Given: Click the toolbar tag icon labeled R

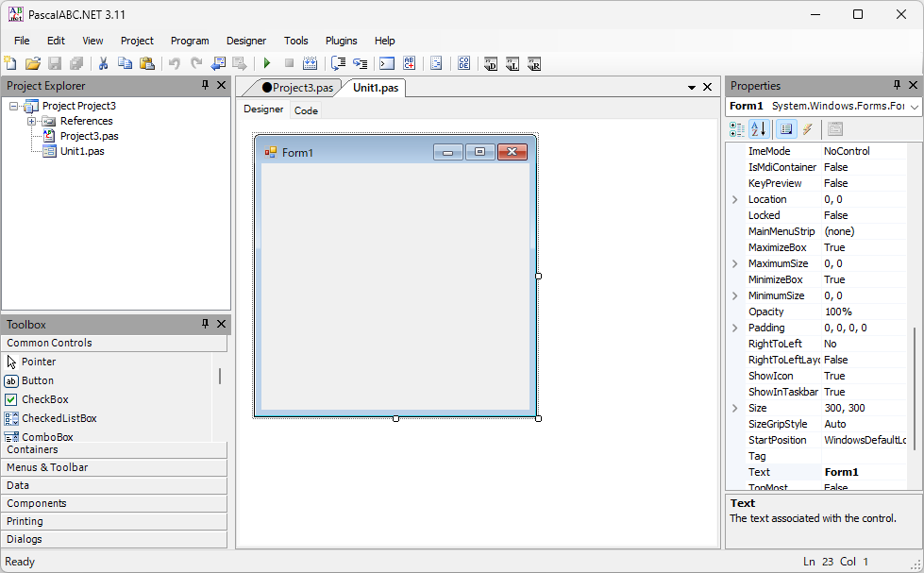Looking at the screenshot, I should (x=534, y=63).
